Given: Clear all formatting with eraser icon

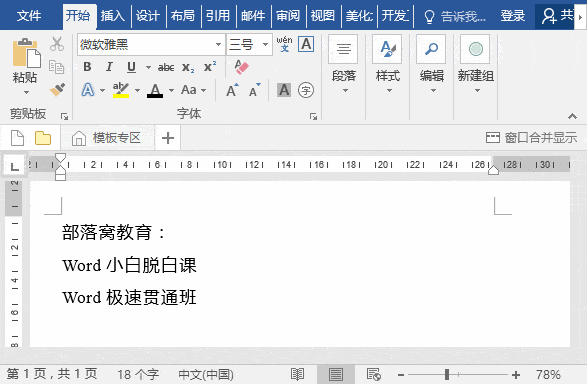Looking at the screenshot, I should 241,67.
